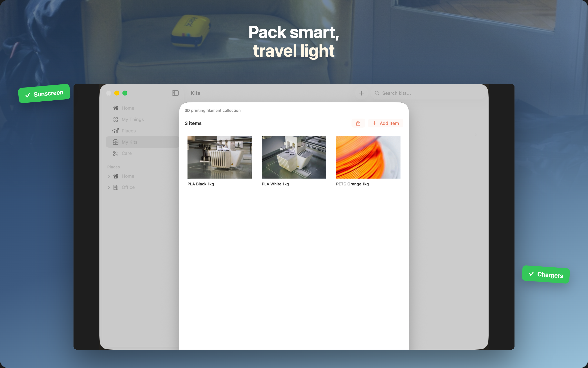This screenshot has width=588, height=368.
Task: Click the PLA Black 1kg label
Action: 201,184
